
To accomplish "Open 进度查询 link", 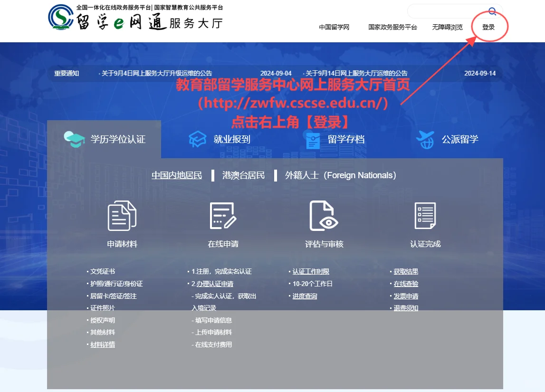I will [305, 296].
